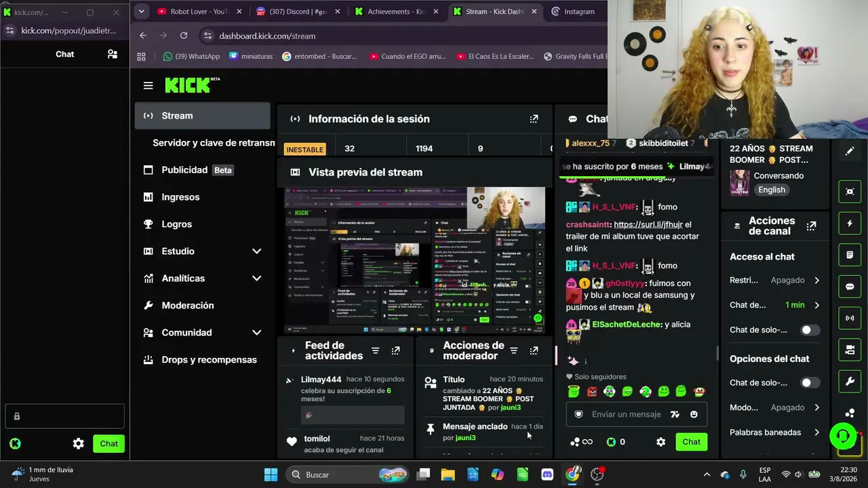Pop out the Acciones de canal panel
Screen dimensions: 868x488
811,226
